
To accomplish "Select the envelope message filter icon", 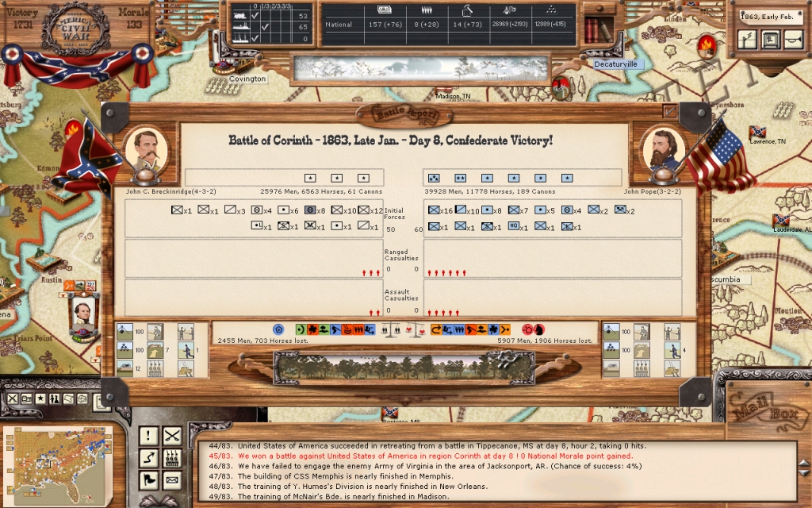I will tap(171, 480).
